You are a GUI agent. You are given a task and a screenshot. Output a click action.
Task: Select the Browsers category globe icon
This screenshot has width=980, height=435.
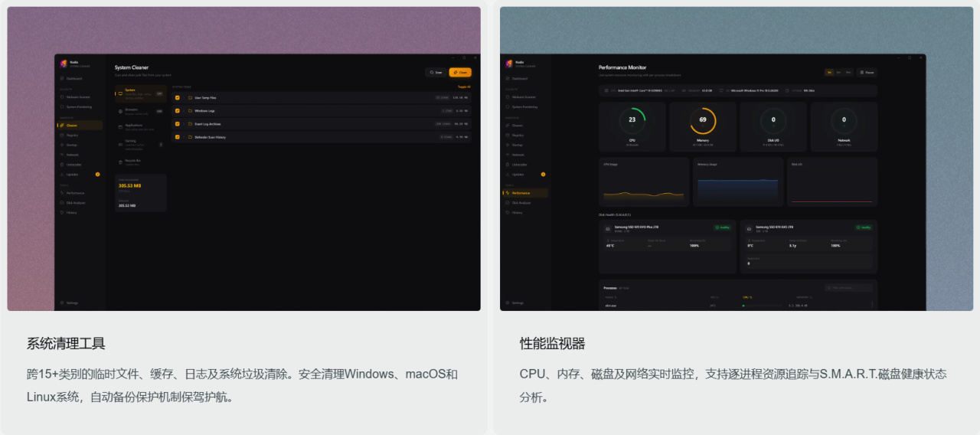(x=120, y=111)
